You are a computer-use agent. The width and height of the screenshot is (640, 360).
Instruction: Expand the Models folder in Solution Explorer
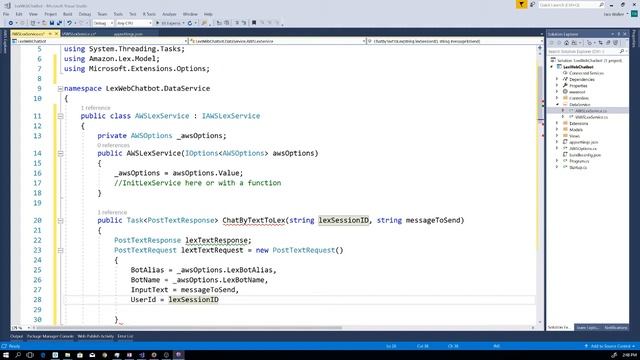(558, 129)
